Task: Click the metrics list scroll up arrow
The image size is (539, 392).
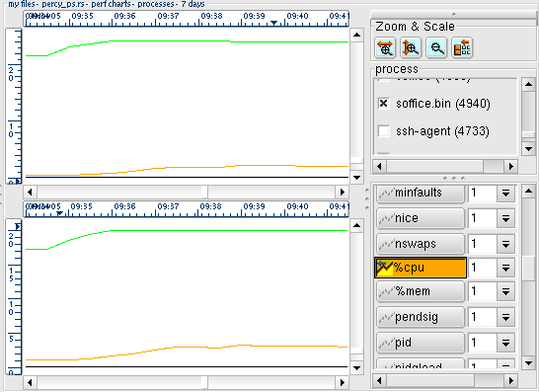Action: pyautogui.click(x=528, y=191)
